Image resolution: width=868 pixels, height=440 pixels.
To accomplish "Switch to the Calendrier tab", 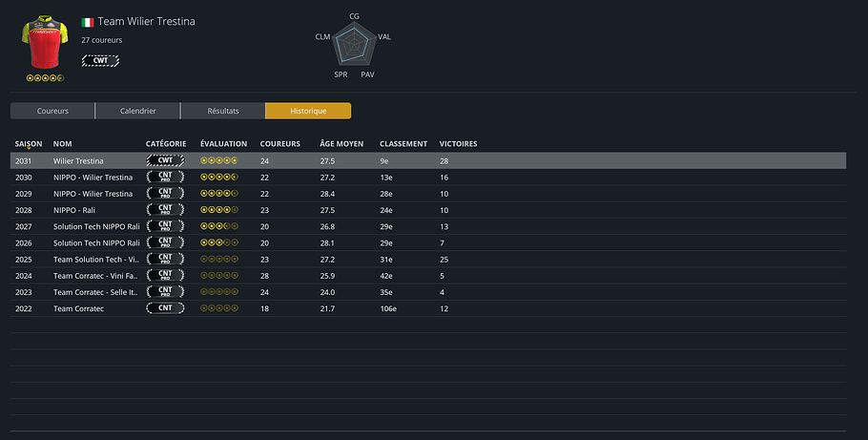I will pos(137,111).
